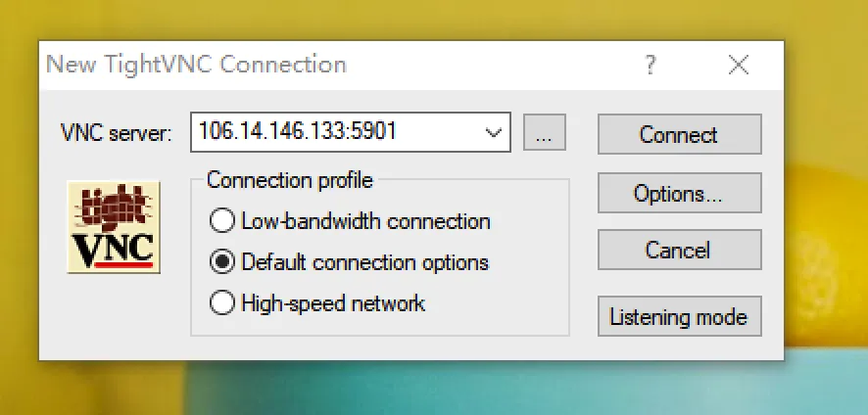Expand the VNC server address dropdown arrow

(x=493, y=132)
